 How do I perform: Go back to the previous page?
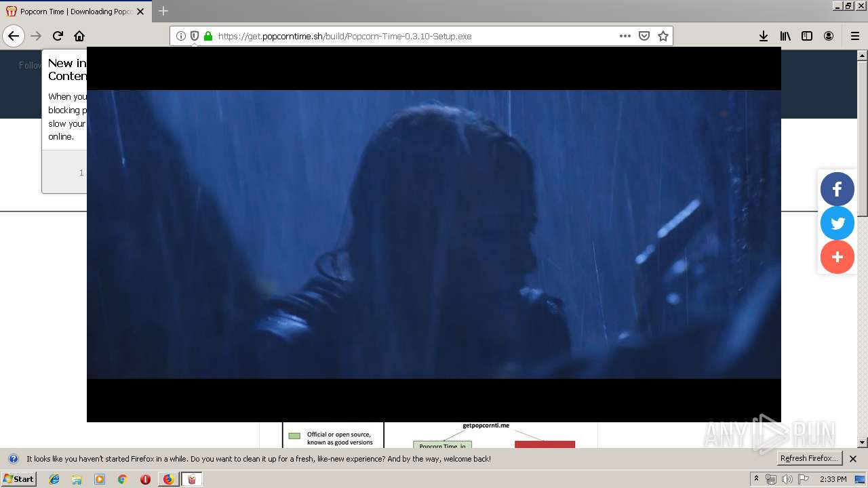click(14, 36)
